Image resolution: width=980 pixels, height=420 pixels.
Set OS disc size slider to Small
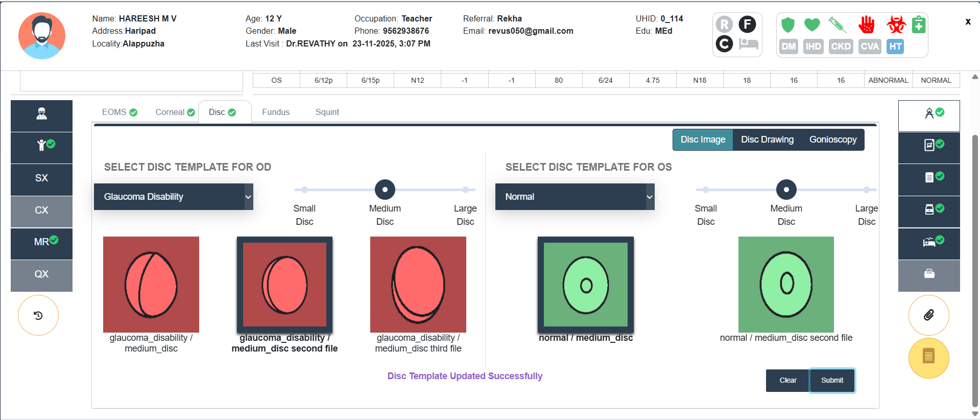(x=705, y=190)
